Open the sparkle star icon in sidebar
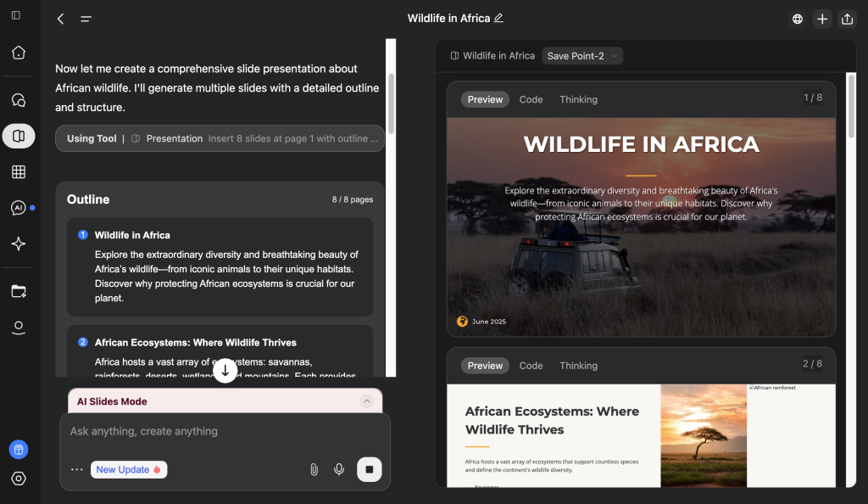 19,244
